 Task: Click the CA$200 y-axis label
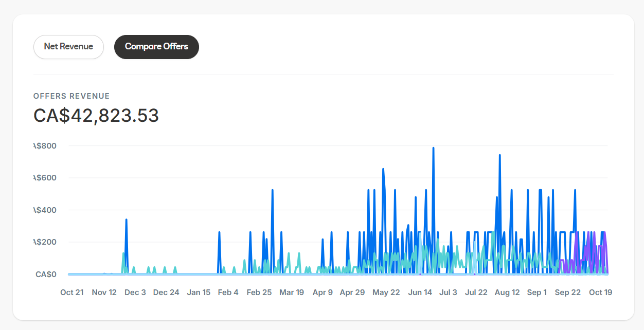click(x=44, y=242)
